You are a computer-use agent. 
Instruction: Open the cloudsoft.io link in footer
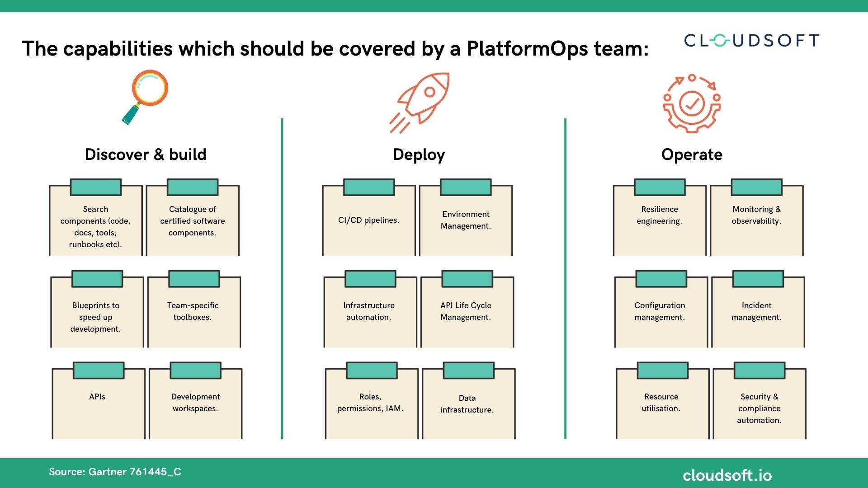pos(727,475)
